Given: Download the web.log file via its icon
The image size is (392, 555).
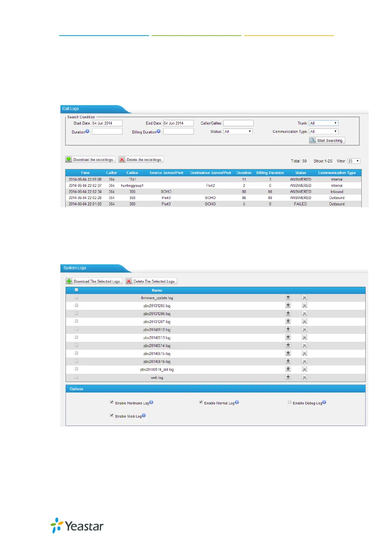Looking at the screenshot, I should 288,377.
